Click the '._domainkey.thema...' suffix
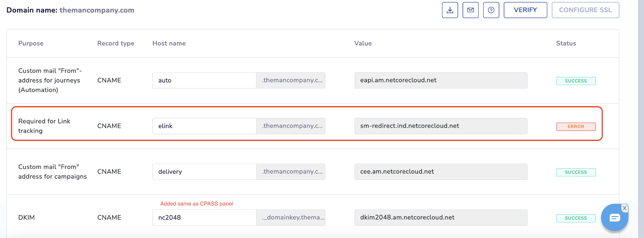The width and height of the screenshot is (644, 238). (291, 218)
